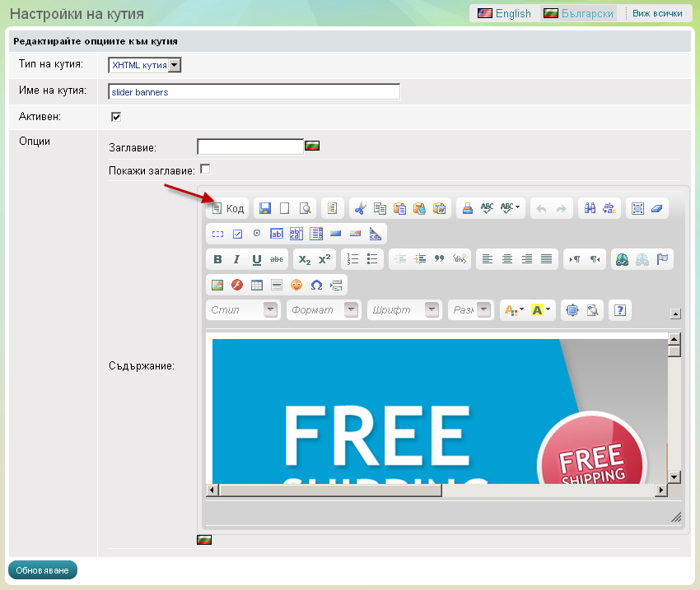Click the Код (source) button in editor
This screenshot has width=700, height=590.
pos(227,209)
